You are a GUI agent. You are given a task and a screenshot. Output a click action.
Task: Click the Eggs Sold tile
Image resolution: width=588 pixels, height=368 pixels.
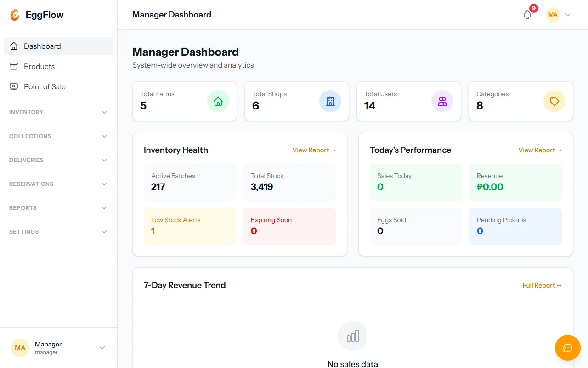(x=416, y=226)
